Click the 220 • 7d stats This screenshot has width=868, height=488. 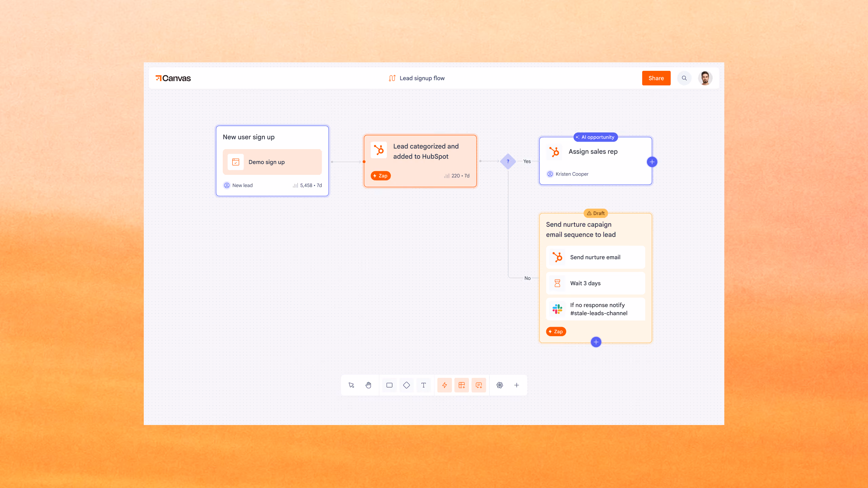pos(457,176)
